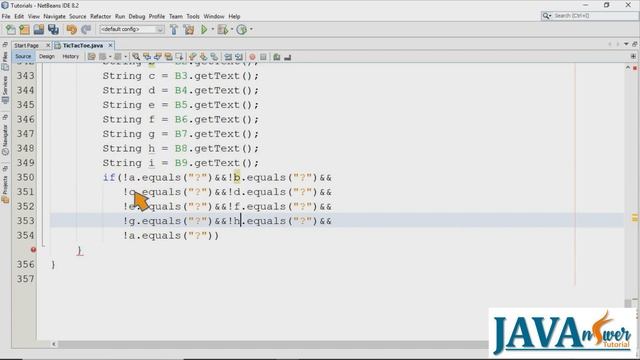The height and width of the screenshot is (360, 640).
Task: Switch to History editor view
Action: [x=70, y=57]
